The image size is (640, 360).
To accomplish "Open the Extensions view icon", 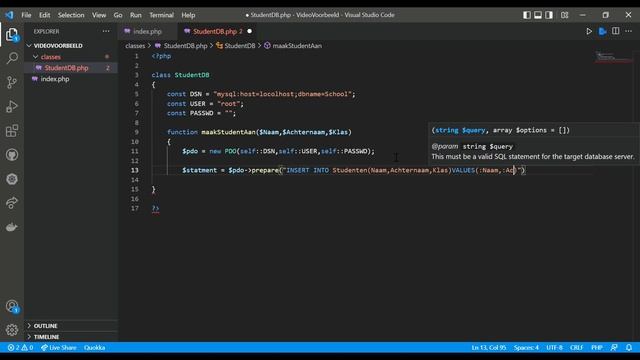I will tap(12, 131).
